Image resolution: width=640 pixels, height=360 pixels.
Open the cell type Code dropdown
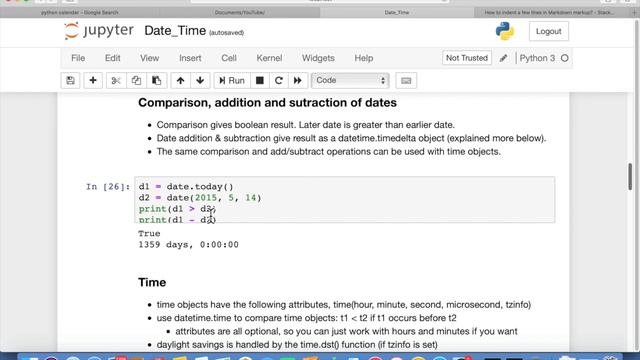(350, 80)
